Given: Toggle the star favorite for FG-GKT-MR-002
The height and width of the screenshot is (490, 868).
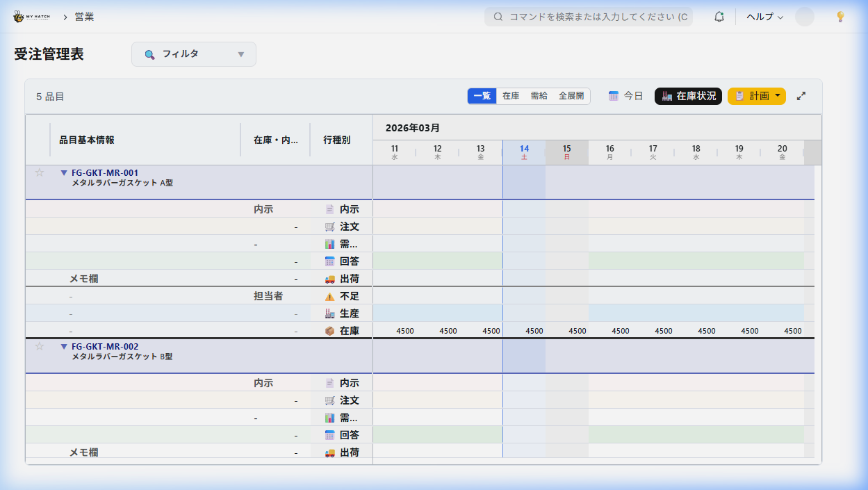Looking at the screenshot, I should pyautogui.click(x=40, y=345).
